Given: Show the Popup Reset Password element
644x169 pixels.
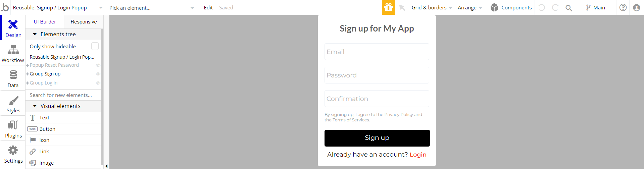Looking at the screenshot, I should [98, 65].
